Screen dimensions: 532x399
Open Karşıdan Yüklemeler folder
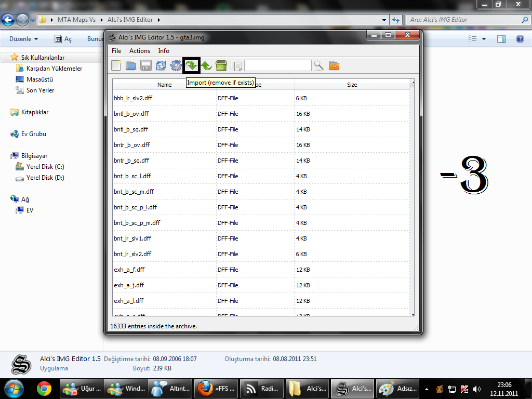54,68
